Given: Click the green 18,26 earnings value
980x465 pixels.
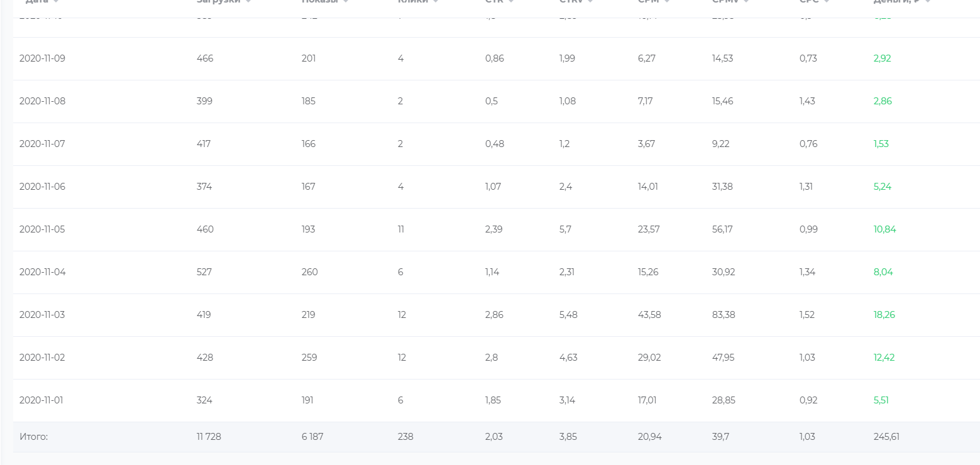Looking at the screenshot, I should tap(884, 315).
